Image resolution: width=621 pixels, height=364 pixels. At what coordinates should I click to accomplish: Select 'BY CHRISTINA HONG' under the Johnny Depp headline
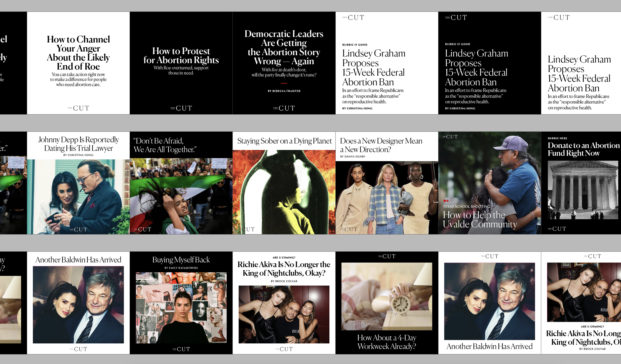(x=78, y=155)
